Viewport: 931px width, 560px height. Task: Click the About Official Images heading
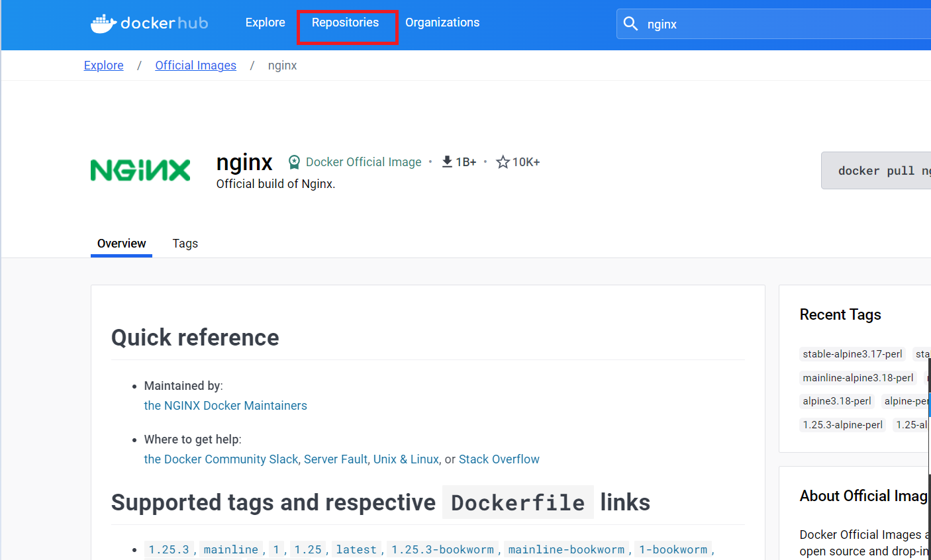click(x=864, y=496)
